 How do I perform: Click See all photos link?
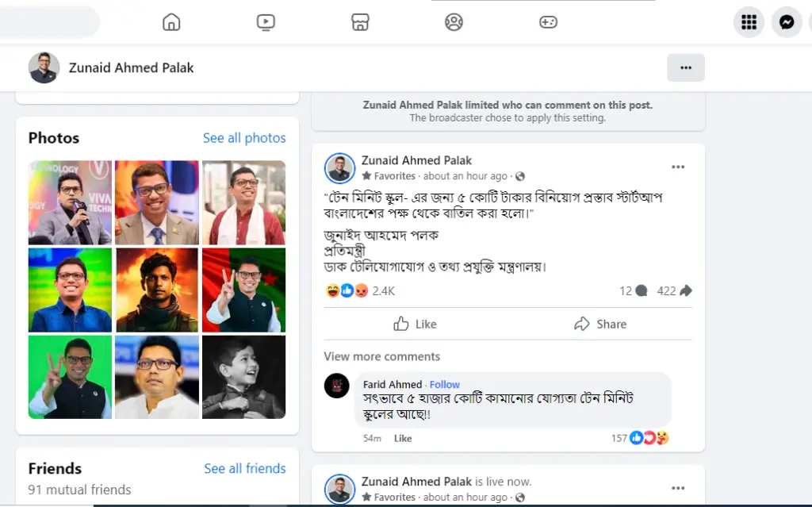coord(244,138)
